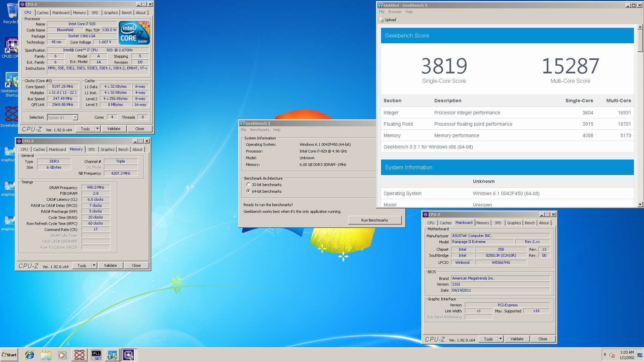Click the BIOS Version field 2101

(500, 284)
